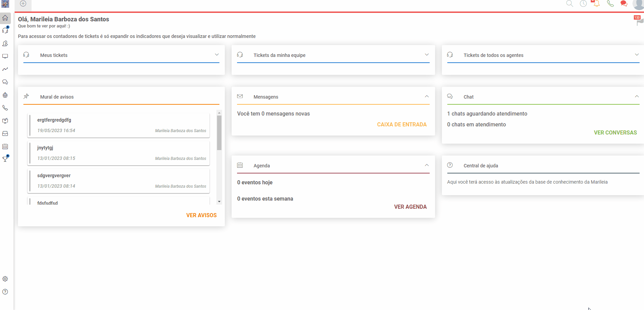Open the monitor screen icon in the sidebar
Viewport: 644px width, 310px height.
tap(5, 56)
